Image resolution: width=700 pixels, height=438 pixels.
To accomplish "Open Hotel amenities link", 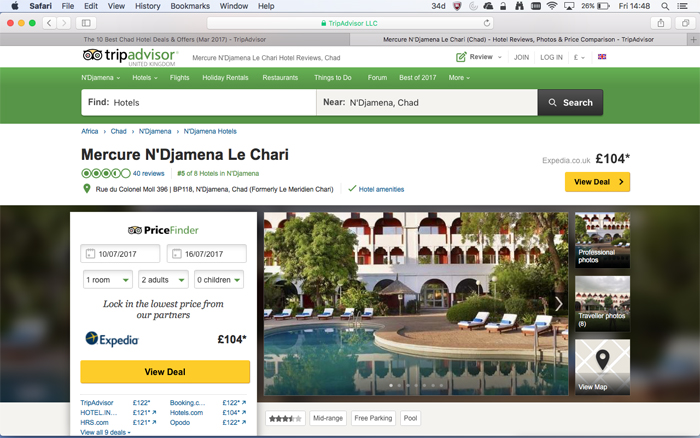I will [381, 189].
